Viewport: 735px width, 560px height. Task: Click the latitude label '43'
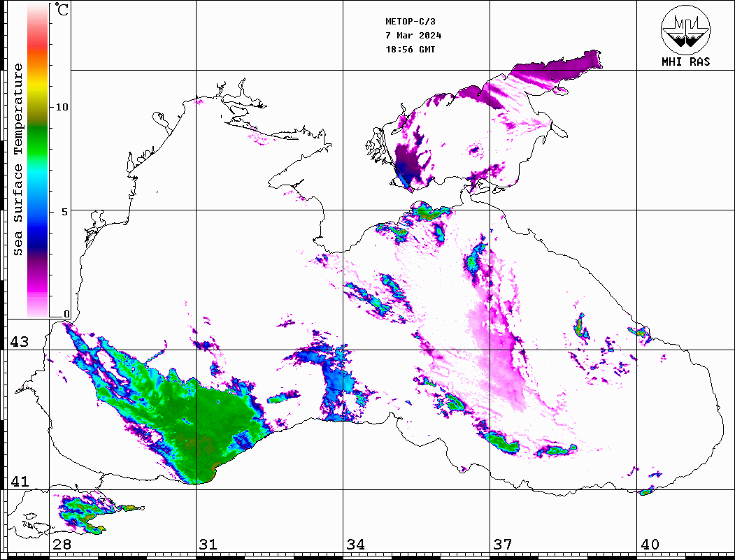20,342
